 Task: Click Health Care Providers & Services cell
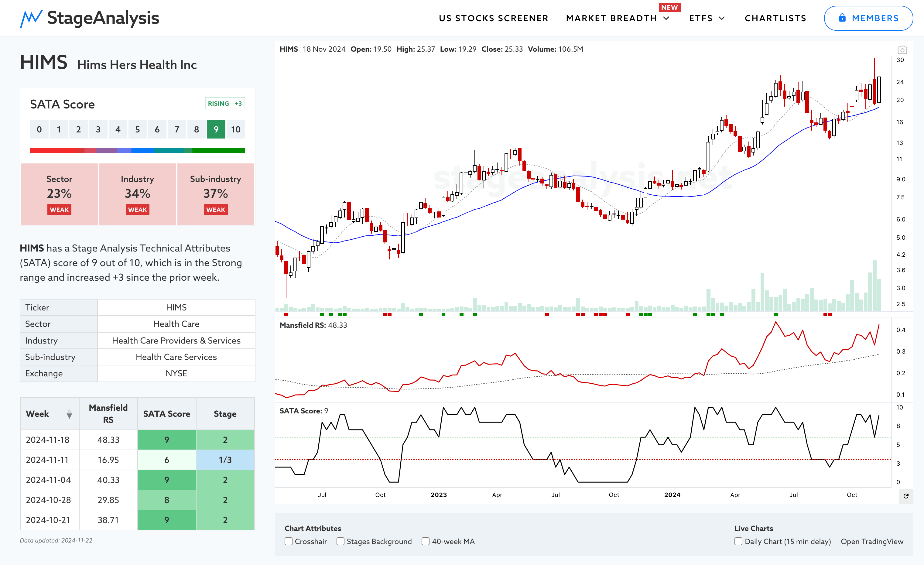pos(176,341)
